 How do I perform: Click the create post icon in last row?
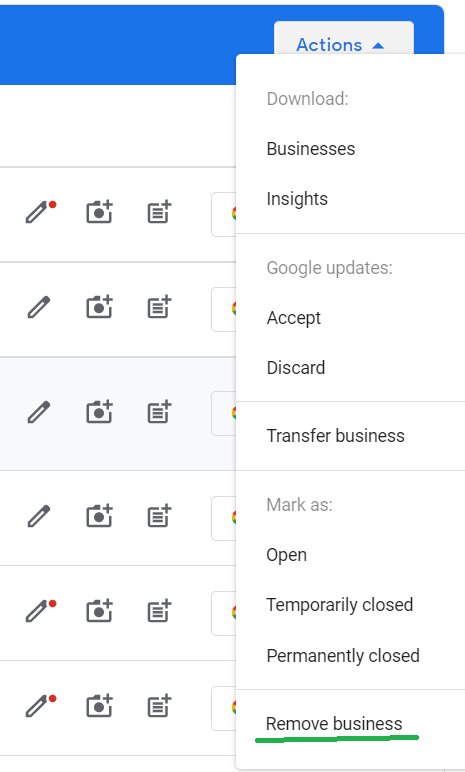[159, 707]
